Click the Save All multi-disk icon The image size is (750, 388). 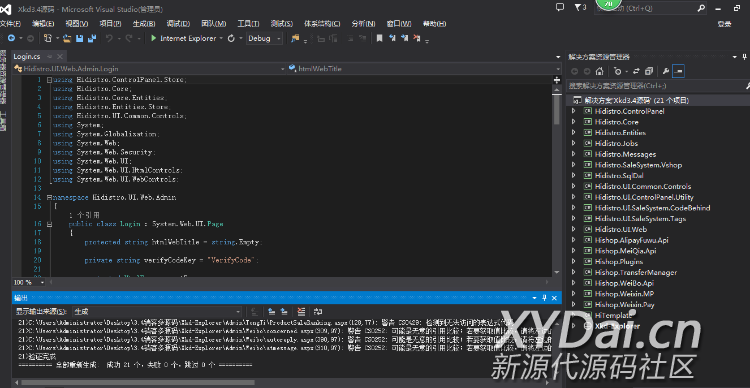coord(92,38)
